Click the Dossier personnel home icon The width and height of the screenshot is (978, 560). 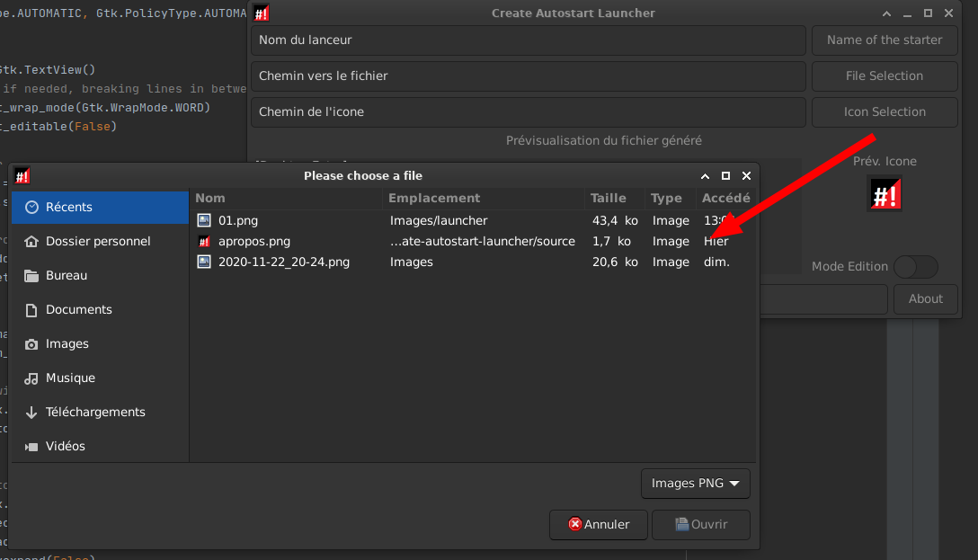[x=32, y=241]
